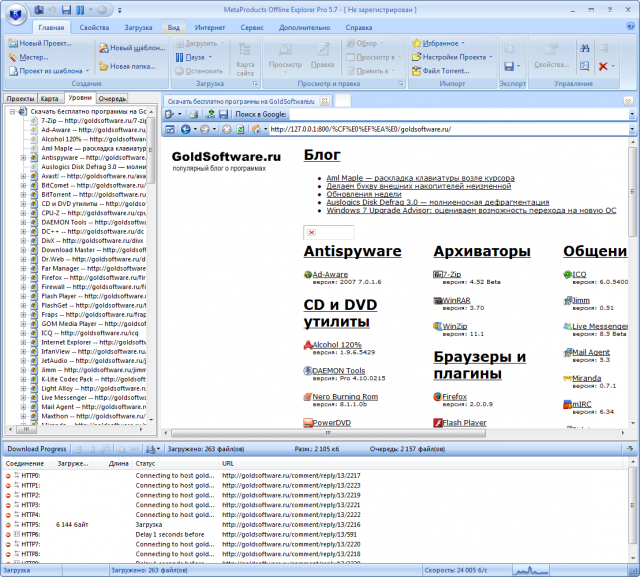The image size is (640, 577).
Task: Open the Offline Explorer application orb menu
Action: (16, 15)
